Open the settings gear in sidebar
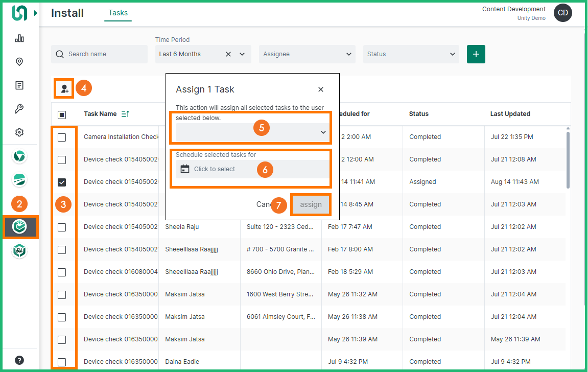 (x=19, y=132)
